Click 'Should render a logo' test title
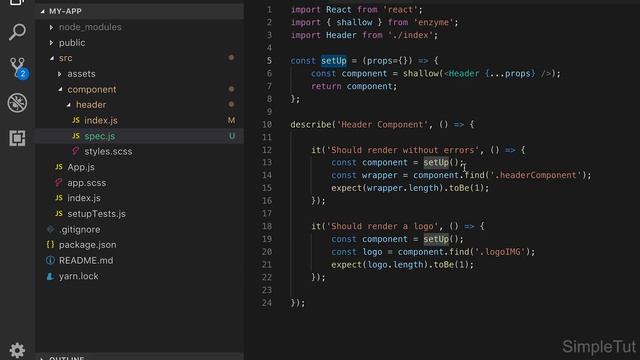The width and height of the screenshot is (640, 360). tap(382, 226)
